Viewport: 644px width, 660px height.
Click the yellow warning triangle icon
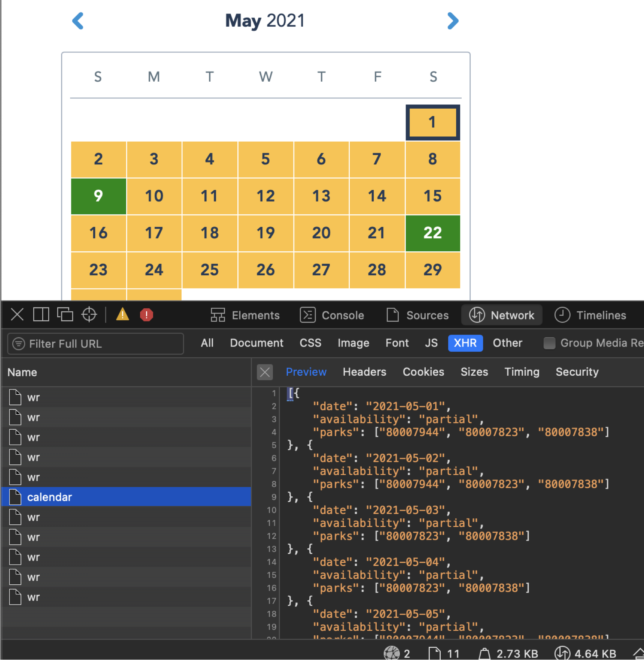(122, 315)
